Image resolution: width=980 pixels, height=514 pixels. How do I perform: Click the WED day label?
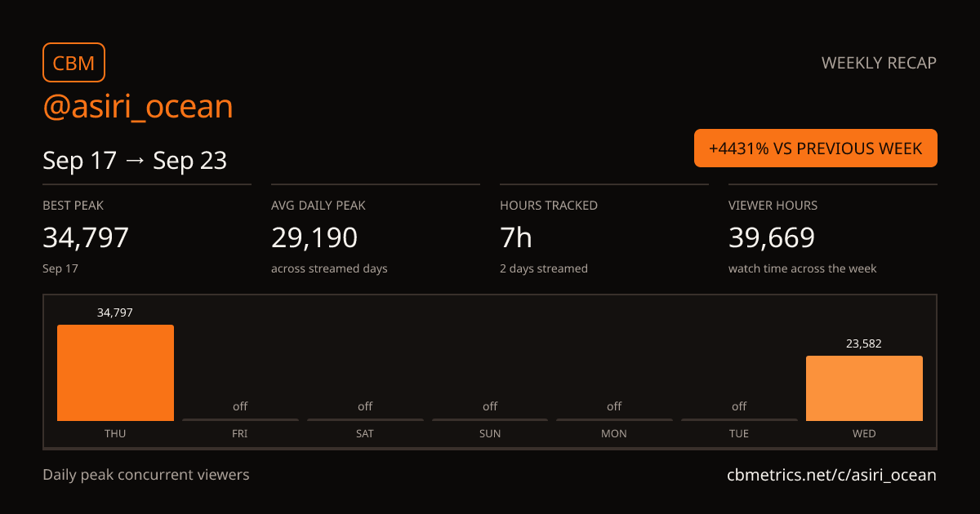[x=864, y=433]
